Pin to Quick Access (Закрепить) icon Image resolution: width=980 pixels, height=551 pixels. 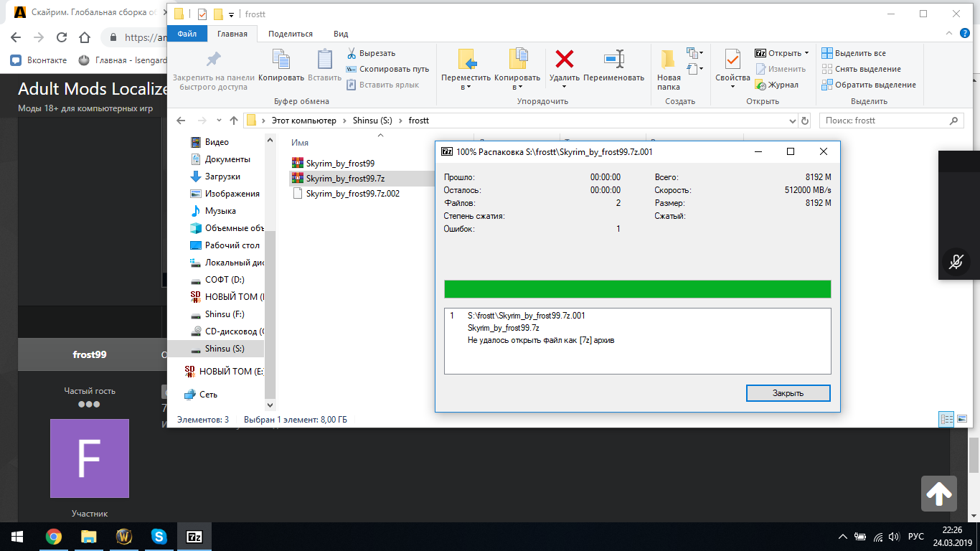[214, 60]
